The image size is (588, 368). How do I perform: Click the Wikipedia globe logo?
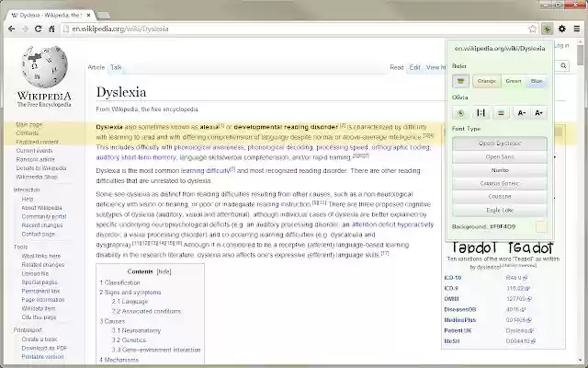tap(45, 67)
